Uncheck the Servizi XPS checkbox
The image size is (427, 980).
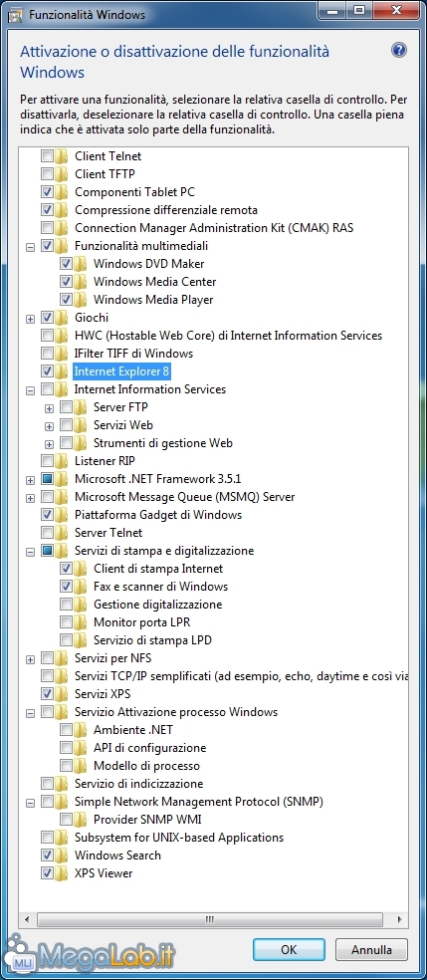47,694
